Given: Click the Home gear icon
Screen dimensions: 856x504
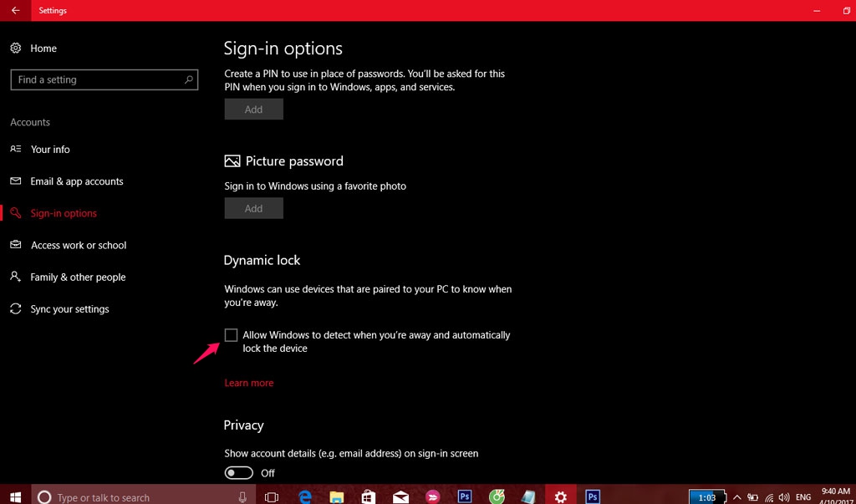Looking at the screenshot, I should 16,48.
